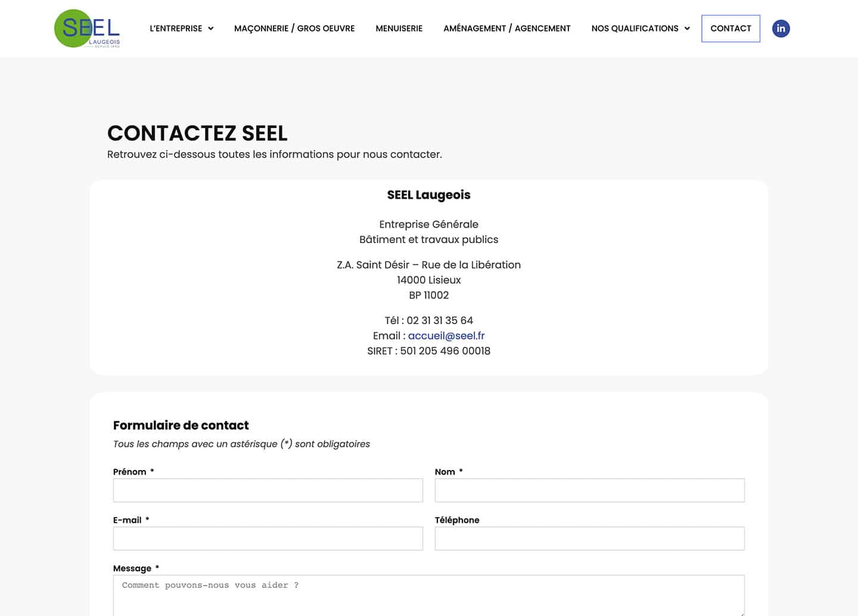Expand the L'Entreprise dropdown chevron
This screenshot has height=616, width=858.
(210, 29)
